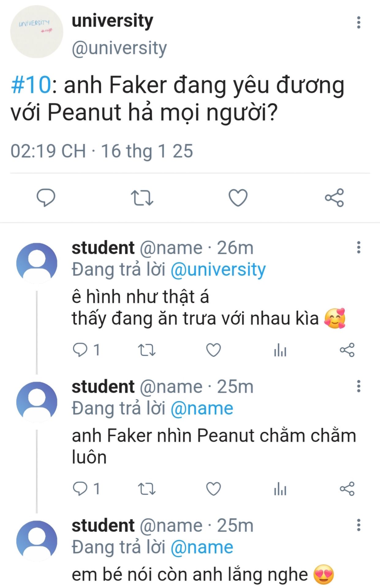
Task: Open more options on the last student reply
Action: point(359,525)
